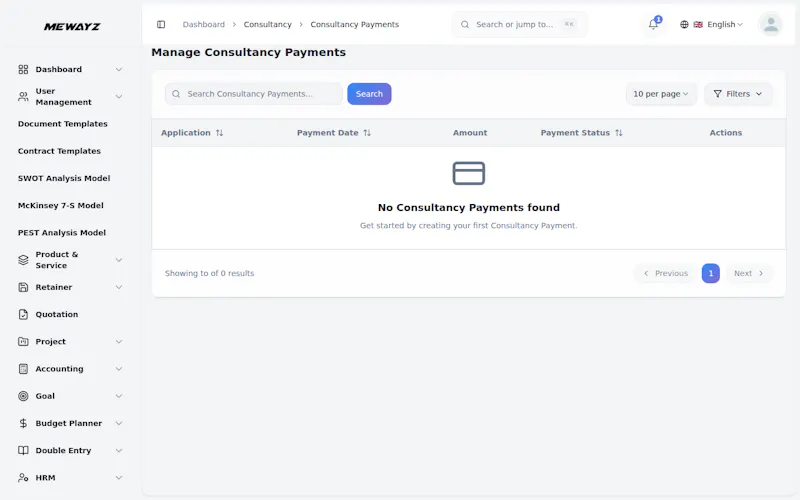
Task: Select page 1 in pagination
Action: click(710, 273)
